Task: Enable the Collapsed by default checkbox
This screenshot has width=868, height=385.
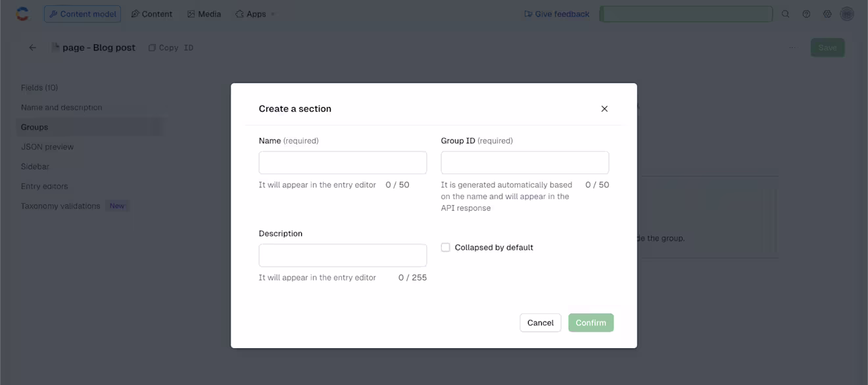Action: [x=445, y=247]
